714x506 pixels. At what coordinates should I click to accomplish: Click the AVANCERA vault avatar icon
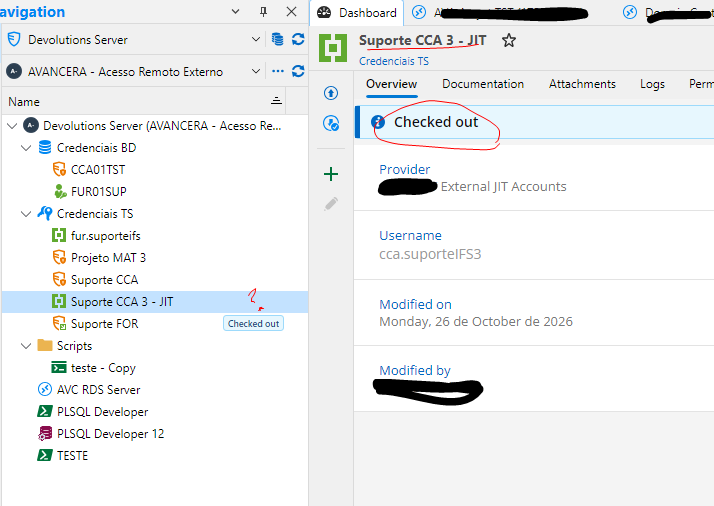tap(14, 72)
